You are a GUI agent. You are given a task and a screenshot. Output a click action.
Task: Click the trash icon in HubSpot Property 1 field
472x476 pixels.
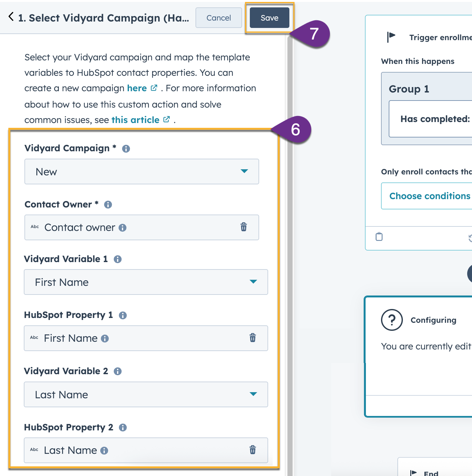click(x=253, y=338)
